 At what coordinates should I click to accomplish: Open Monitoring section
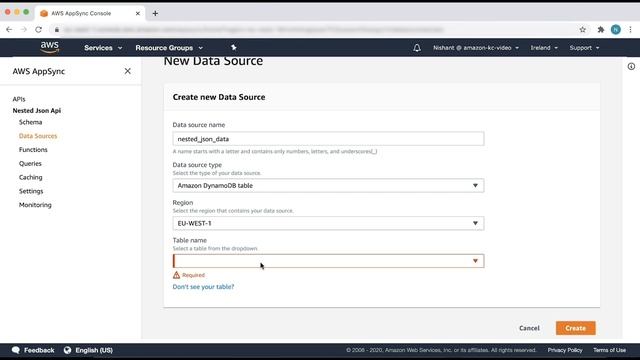click(x=35, y=205)
